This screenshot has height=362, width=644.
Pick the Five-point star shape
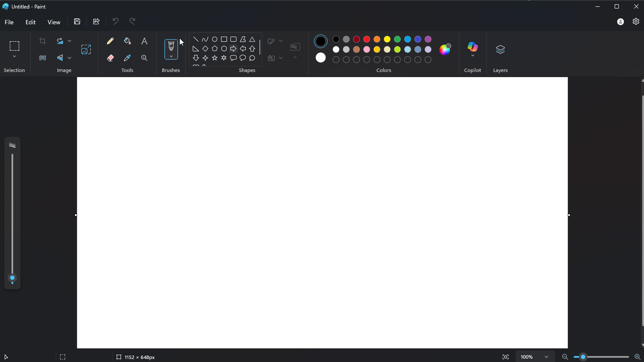(x=215, y=58)
